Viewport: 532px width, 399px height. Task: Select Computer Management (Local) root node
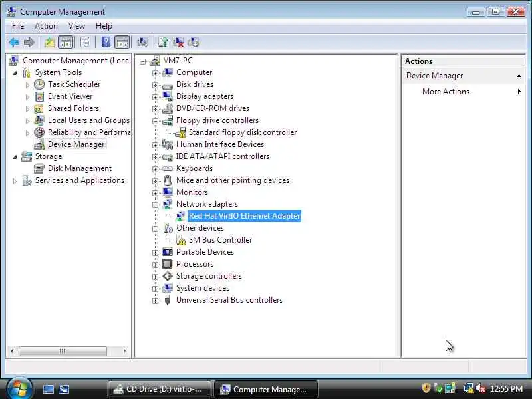(x=76, y=61)
